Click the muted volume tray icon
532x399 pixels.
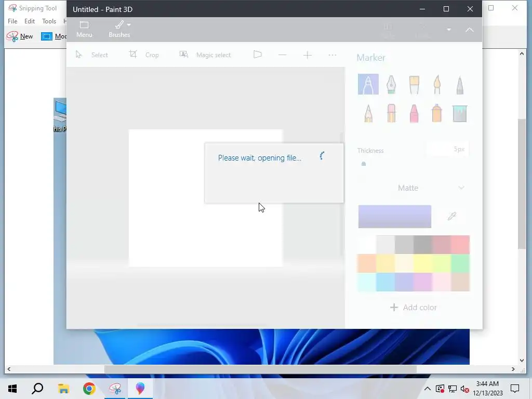pos(465,389)
